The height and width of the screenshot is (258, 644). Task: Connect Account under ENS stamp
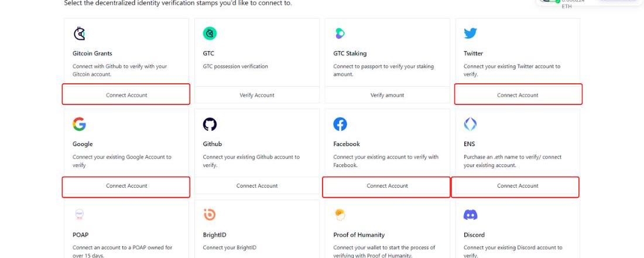518,186
